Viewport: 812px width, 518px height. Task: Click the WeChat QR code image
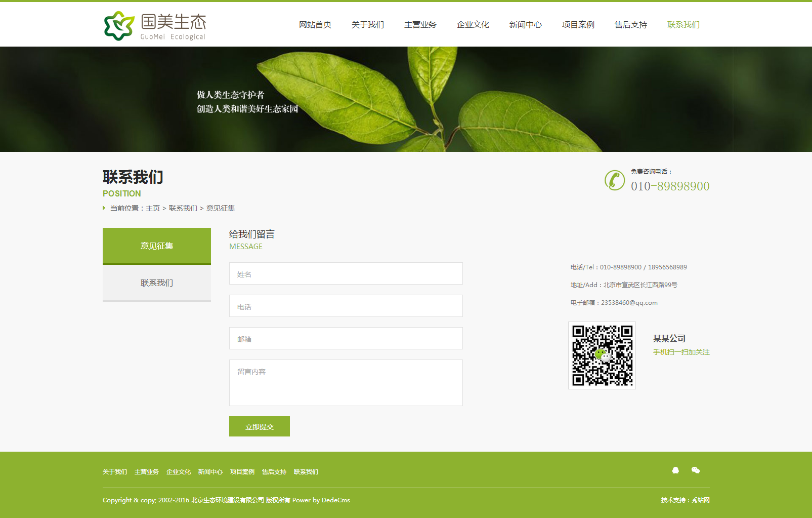(x=602, y=355)
